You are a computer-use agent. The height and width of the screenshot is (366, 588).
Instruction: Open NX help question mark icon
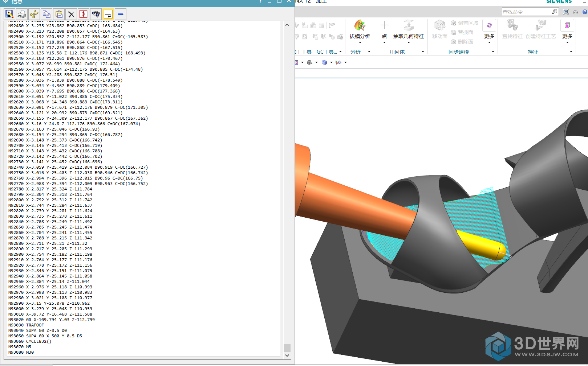pyautogui.click(x=585, y=12)
